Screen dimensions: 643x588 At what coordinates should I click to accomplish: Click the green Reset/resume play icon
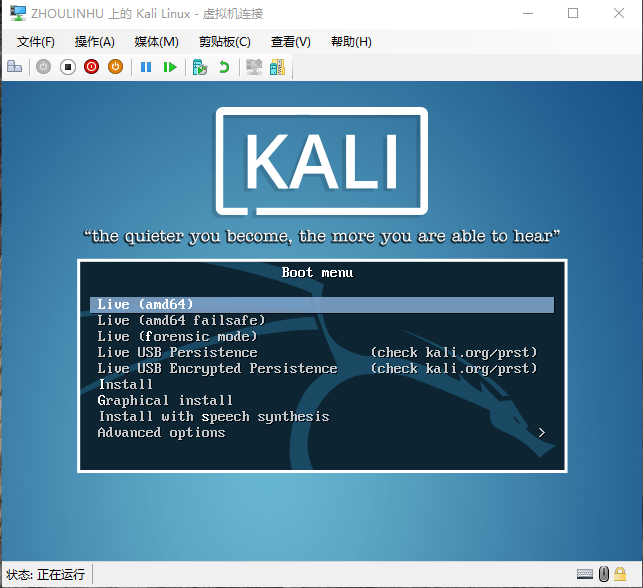click(170, 66)
